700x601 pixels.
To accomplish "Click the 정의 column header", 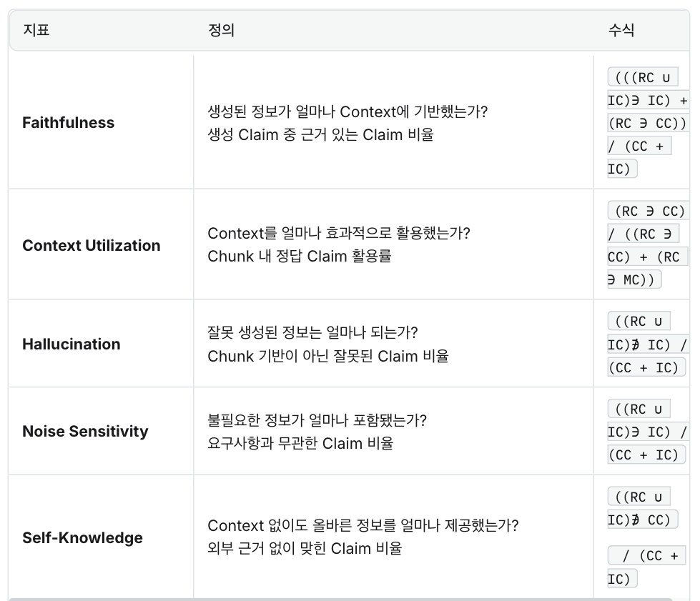I will point(221,30).
